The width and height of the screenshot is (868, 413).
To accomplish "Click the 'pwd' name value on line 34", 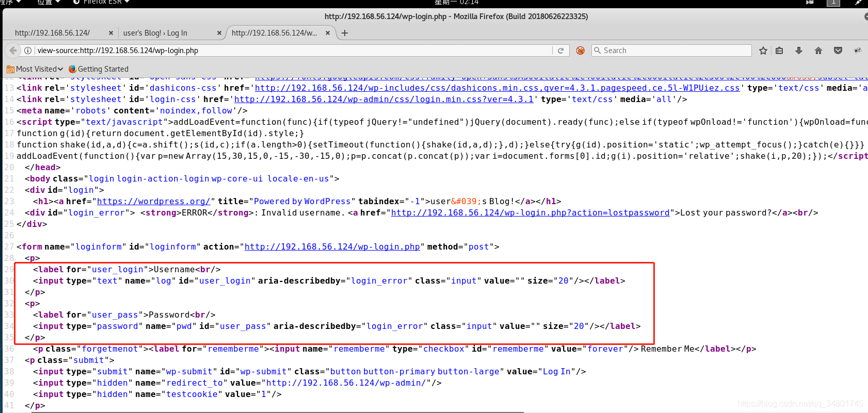I will click(184, 326).
